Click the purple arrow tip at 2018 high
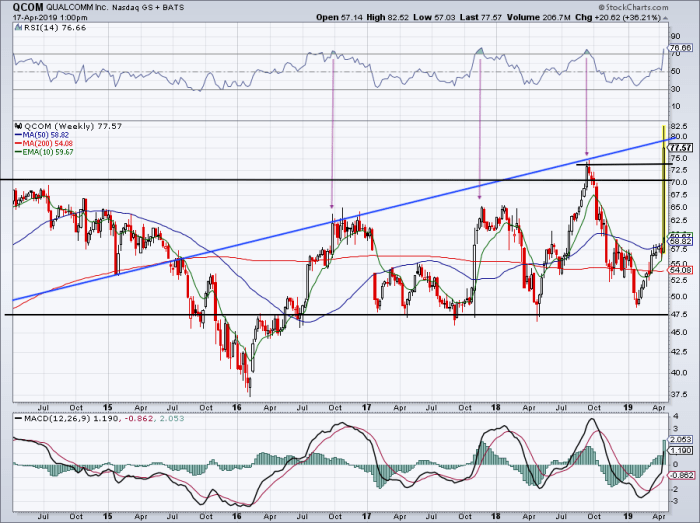This screenshot has height=523, width=700. click(x=586, y=155)
